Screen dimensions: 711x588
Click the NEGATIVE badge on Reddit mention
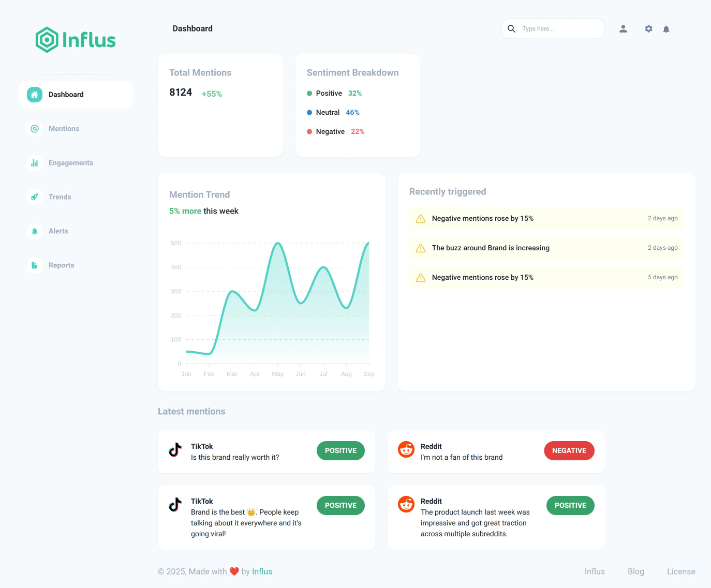(x=569, y=450)
